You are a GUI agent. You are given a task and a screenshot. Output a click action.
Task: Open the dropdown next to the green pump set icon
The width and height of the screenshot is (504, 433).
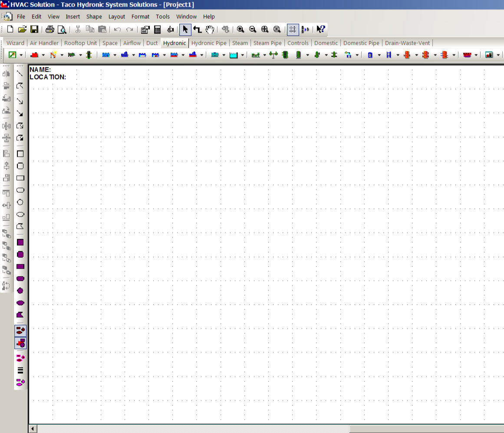[264, 55]
